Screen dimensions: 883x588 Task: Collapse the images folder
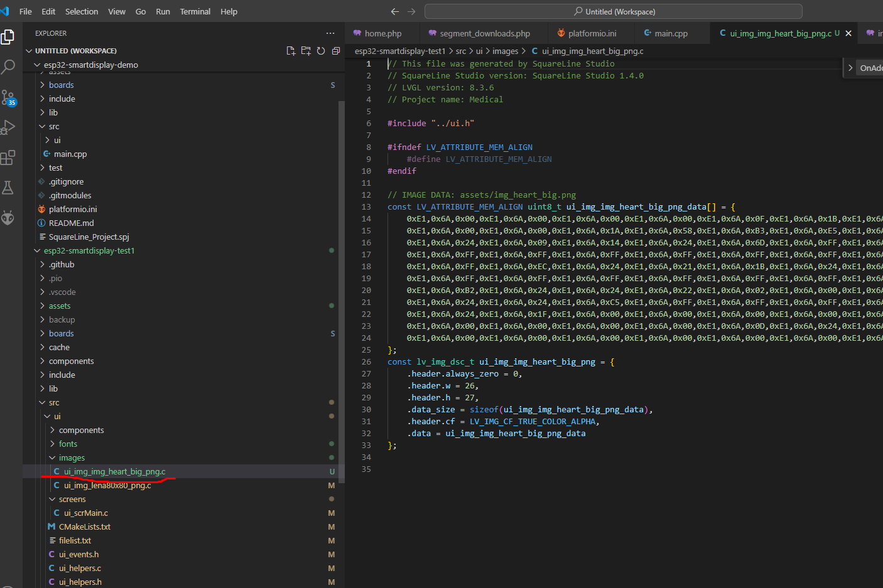tap(72, 457)
